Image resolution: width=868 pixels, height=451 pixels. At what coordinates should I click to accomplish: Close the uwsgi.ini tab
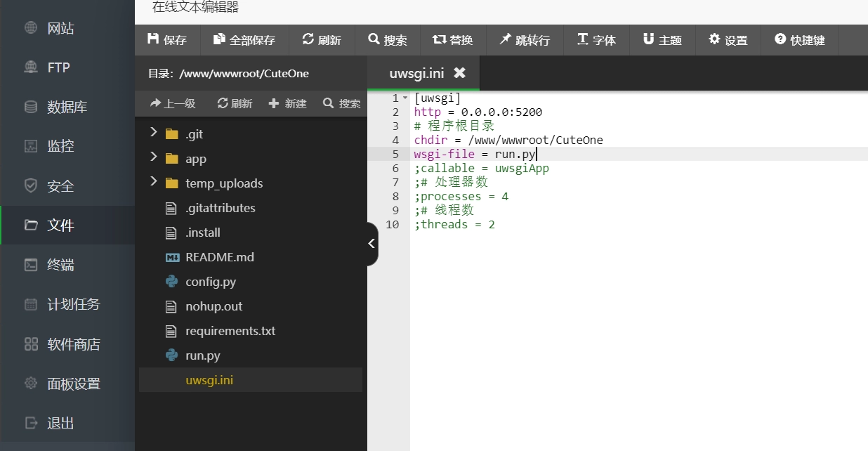click(x=459, y=73)
